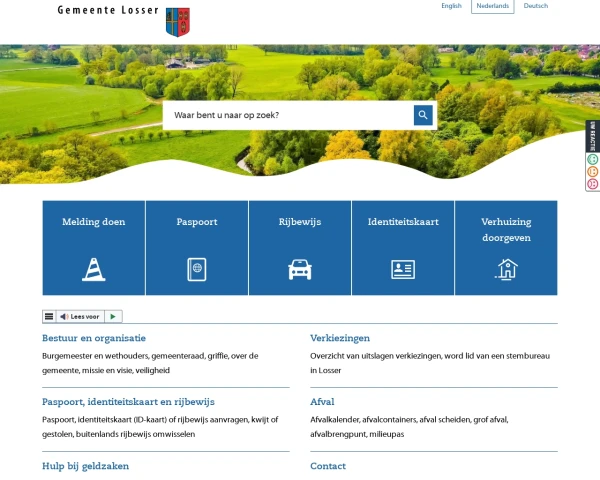
Task: Click the blue search magnifier button
Action: click(423, 115)
